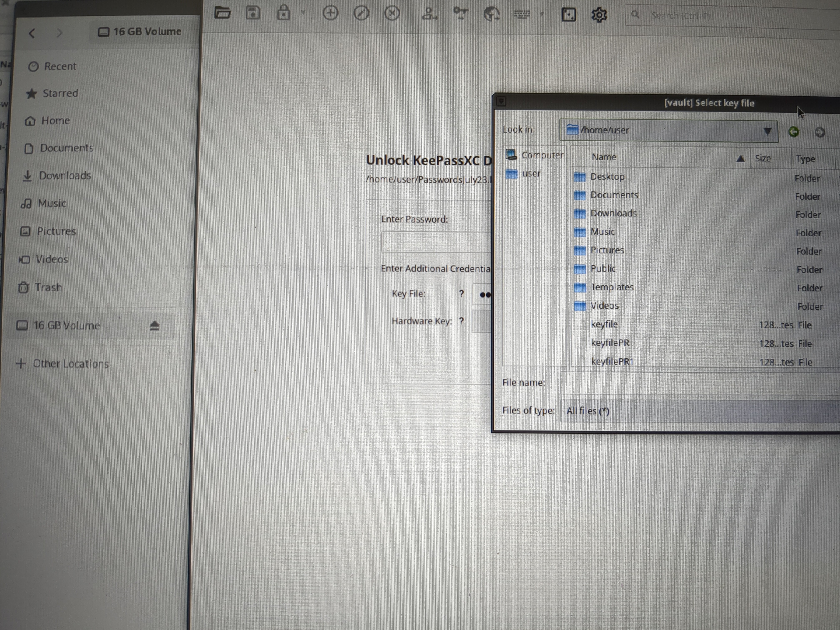Image resolution: width=840 pixels, height=630 pixels.
Task: Click the Delete entry X icon
Action: (x=392, y=14)
